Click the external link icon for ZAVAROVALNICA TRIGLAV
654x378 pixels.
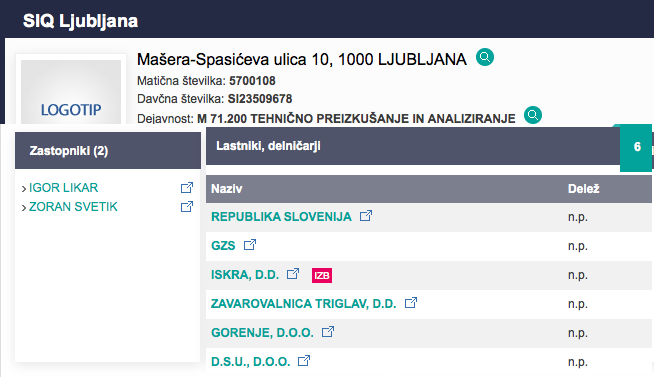(x=411, y=303)
